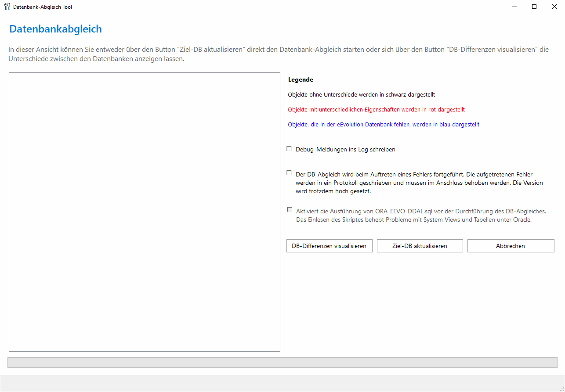Viewport: 565px width, 392px height.
Task: Click the black legend text about unchanged objects
Action: [361, 94]
